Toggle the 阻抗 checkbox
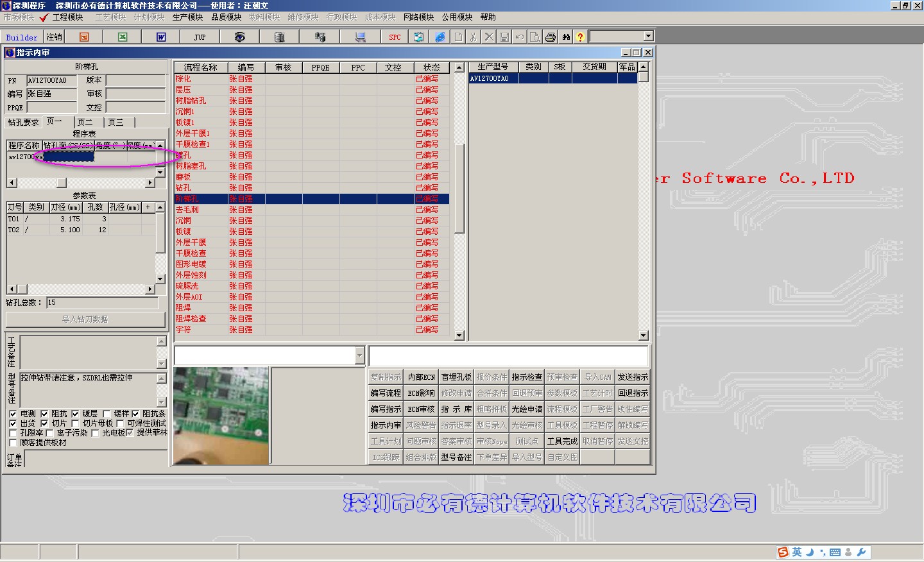 (x=44, y=414)
